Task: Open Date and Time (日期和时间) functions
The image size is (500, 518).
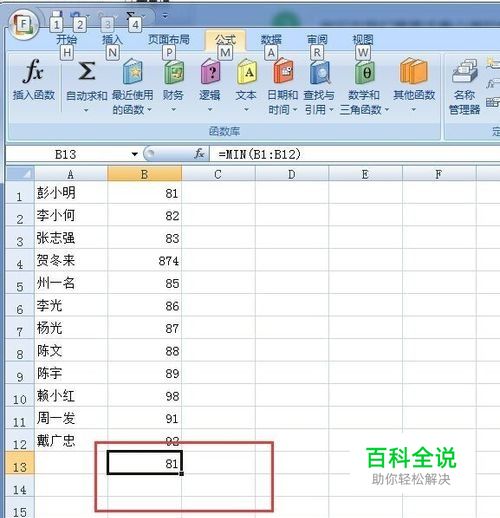Action: (x=283, y=87)
